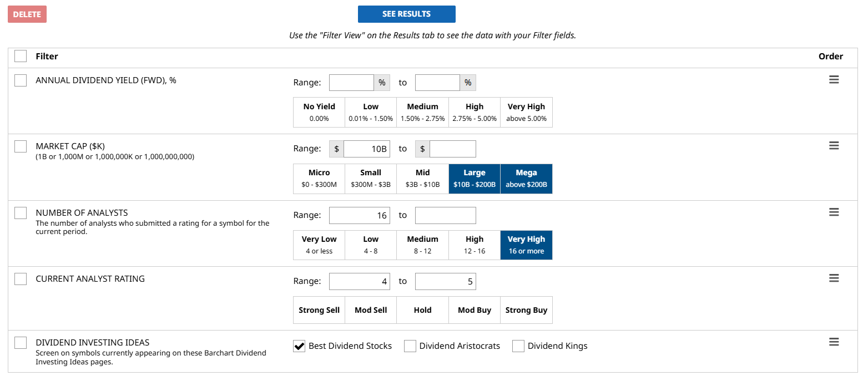Click reorder handle for Current Analyst Rating filter
Screen dimensions: 868x381
click(834, 278)
